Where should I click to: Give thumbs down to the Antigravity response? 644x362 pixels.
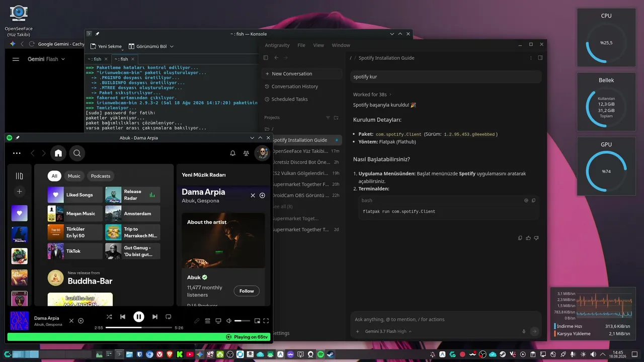(x=536, y=238)
